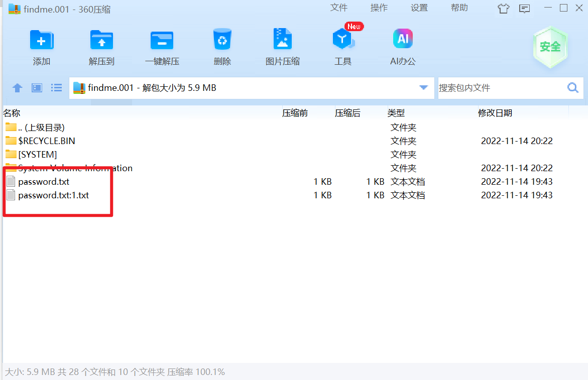This screenshot has height=380, width=588.
Task: Expand the archive path dropdown arrow
Action: (x=423, y=88)
